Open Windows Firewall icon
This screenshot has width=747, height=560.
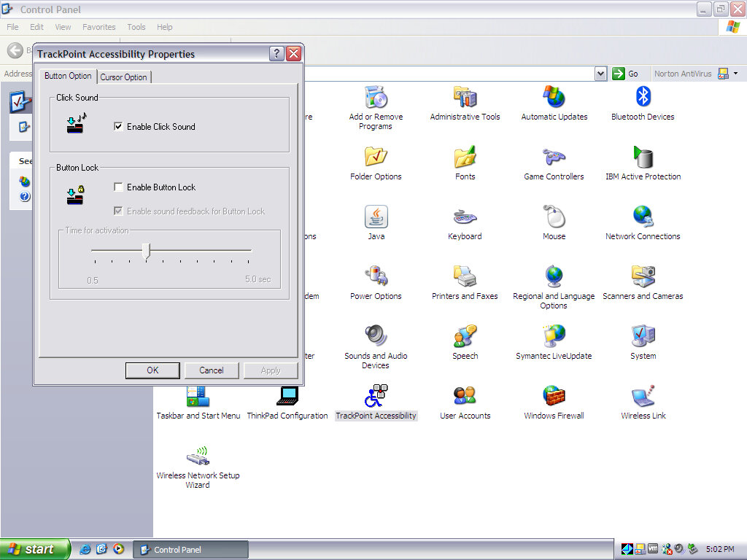coord(554,397)
